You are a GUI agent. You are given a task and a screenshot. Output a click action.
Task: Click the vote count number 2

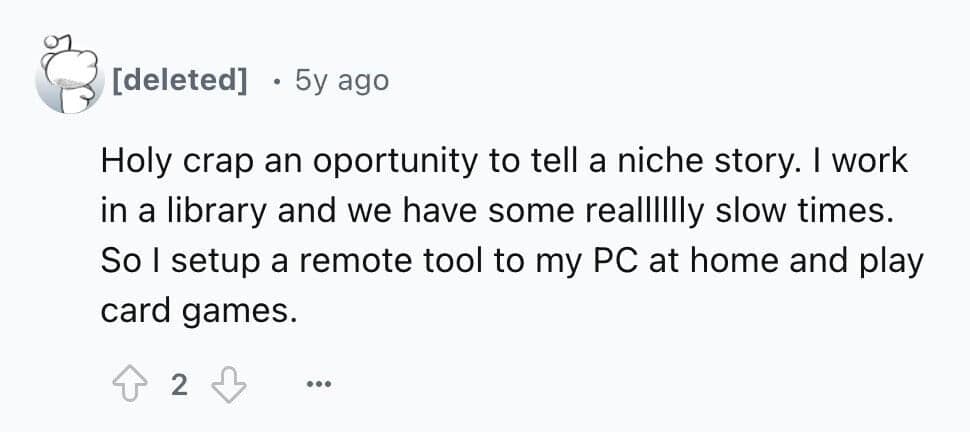coord(178,384)
